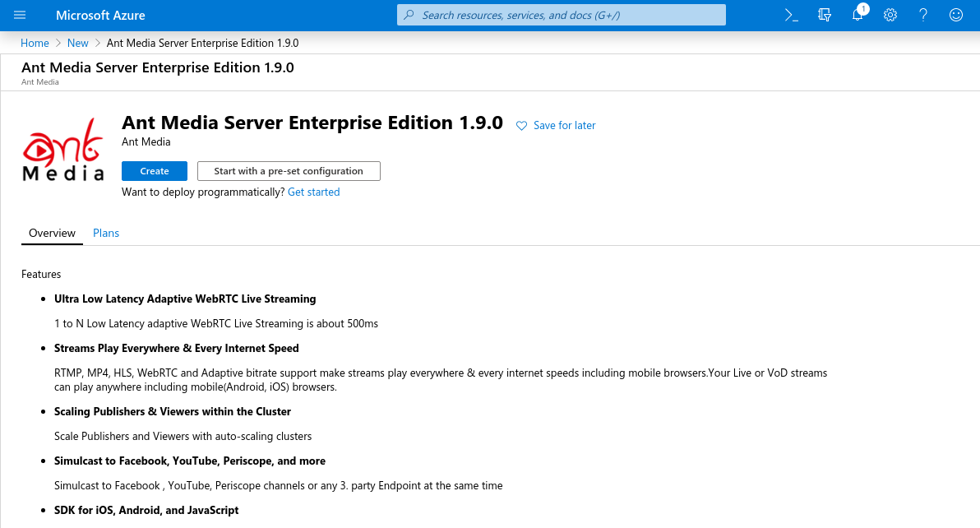Launch Cloud Shell from the top bar
The height and width of the screenshot is (528, 980).
pos(791,15)
